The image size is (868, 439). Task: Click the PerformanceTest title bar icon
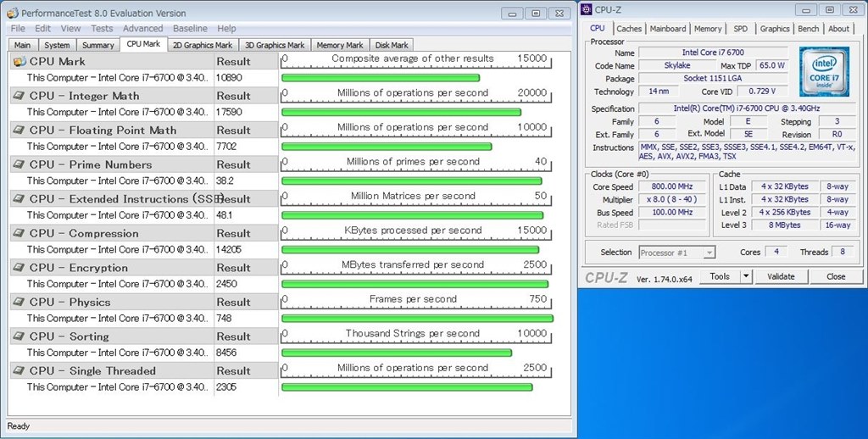pyautogui.click(x=12, y=13)
